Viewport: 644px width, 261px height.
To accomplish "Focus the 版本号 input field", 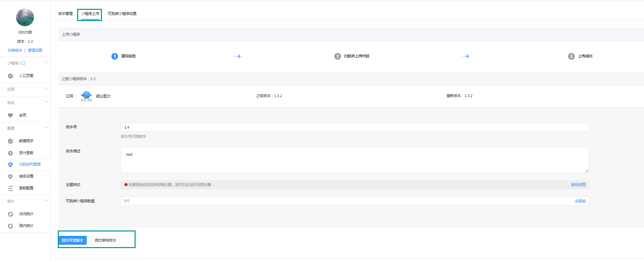I will (354, 127).
